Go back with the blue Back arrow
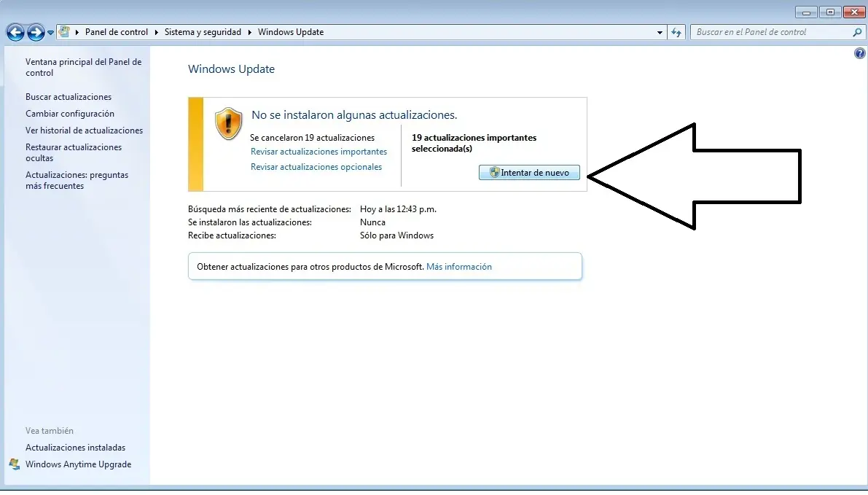Screen dimensions: 868x495 click(x=15, y=33)
